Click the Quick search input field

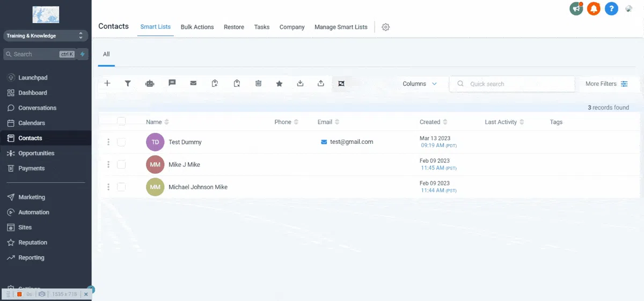pos(512,84)
